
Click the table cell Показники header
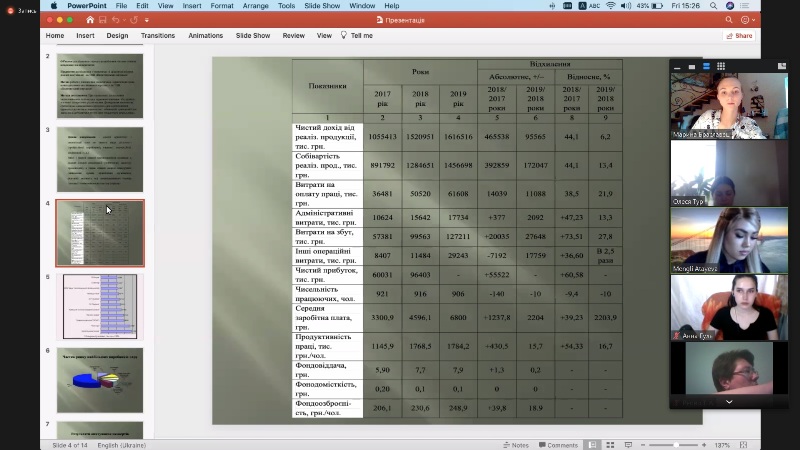pyautogui.click(x=328, y=86)
